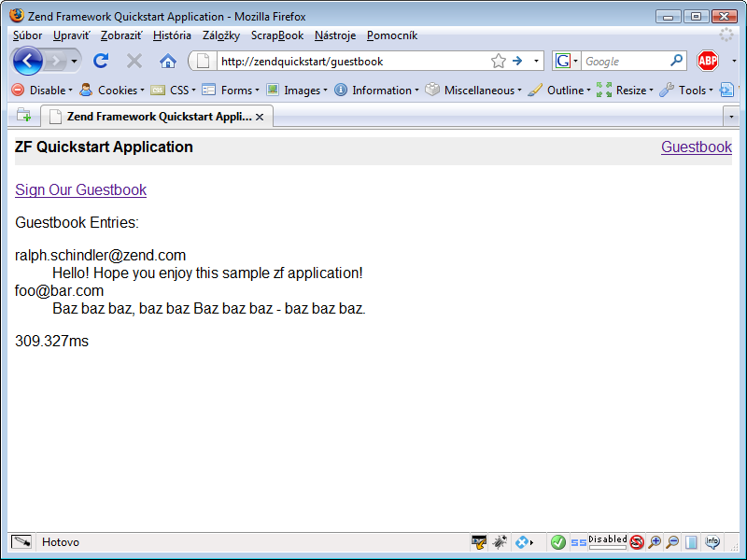
Task: Click the blue diamond X status icon
Action: tap(524, 542)
